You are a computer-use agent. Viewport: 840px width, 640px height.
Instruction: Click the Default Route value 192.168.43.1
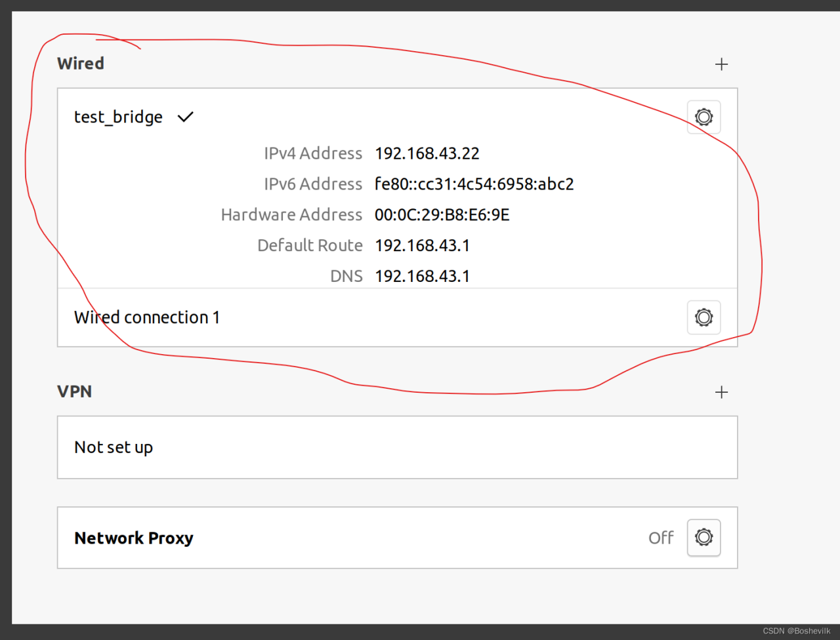click(422, 245)
